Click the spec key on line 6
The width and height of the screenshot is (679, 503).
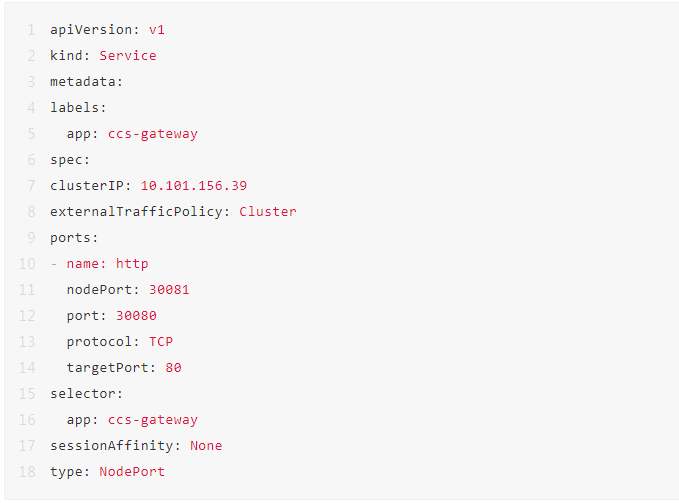(67, 160)
